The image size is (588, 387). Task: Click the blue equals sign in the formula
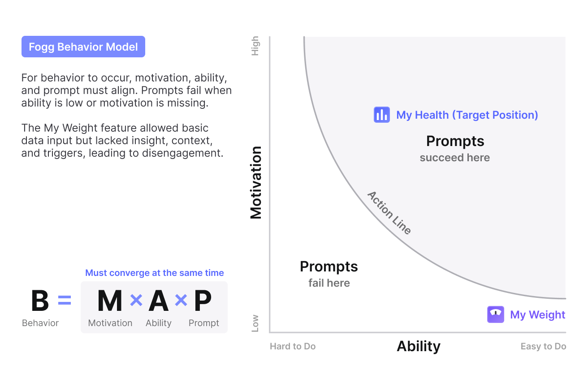click(x=65, y=301)
